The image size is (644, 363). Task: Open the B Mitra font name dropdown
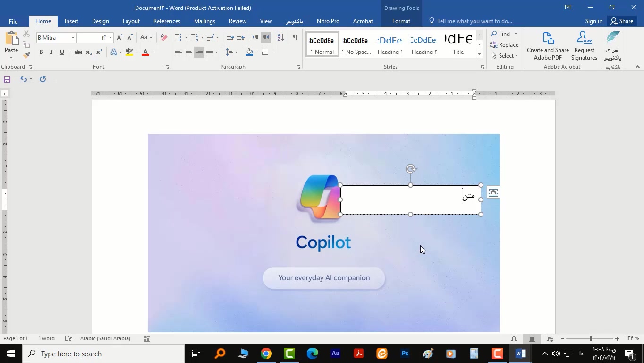pyautogui.click(x=73, y=38)
